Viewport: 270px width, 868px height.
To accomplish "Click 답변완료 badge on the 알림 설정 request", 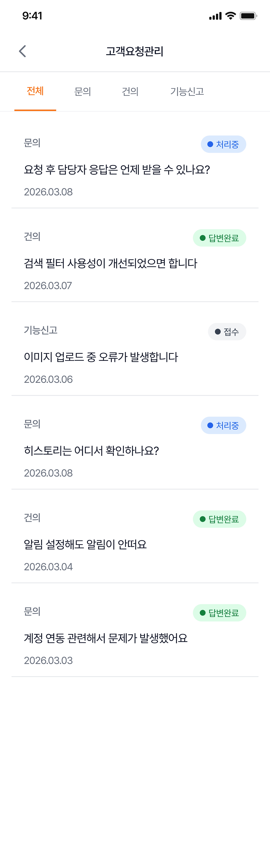I will [219, 519].
